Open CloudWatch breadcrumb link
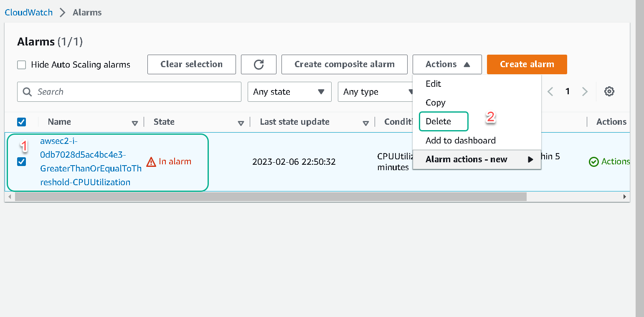 click(29, 13)
